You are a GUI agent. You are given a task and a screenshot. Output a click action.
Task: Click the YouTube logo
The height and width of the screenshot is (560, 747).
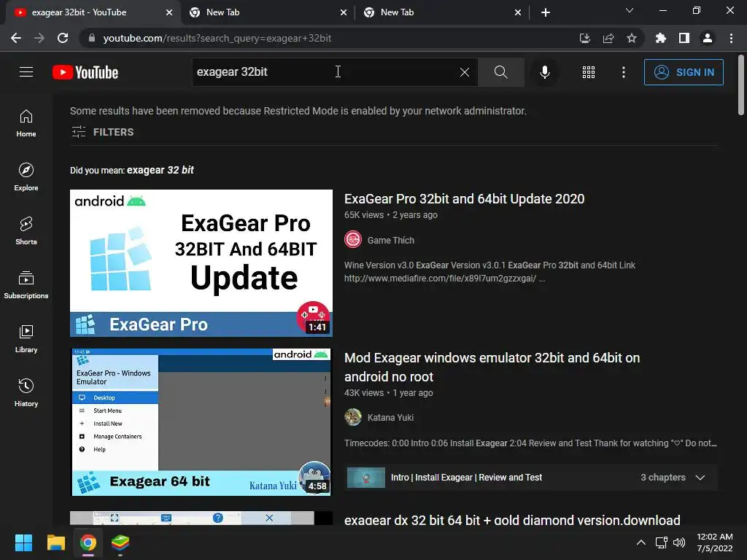(x=85, y=72)
